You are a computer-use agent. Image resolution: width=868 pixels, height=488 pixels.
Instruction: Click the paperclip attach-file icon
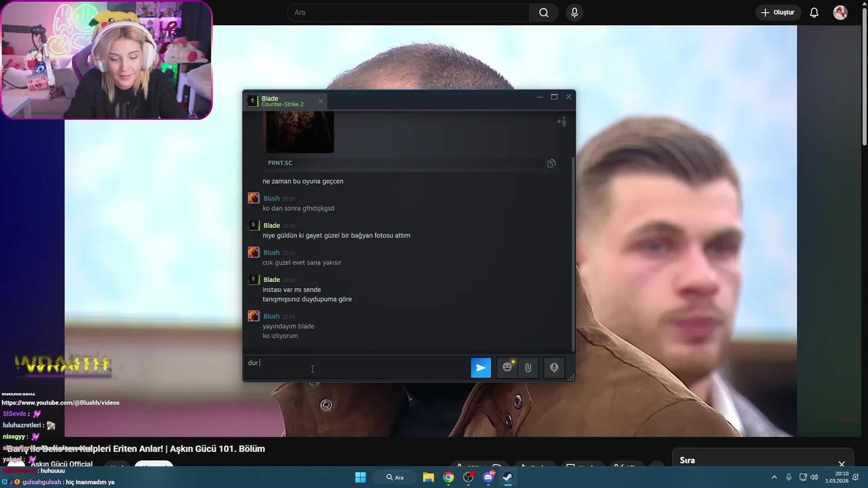(x=528, y=367)
